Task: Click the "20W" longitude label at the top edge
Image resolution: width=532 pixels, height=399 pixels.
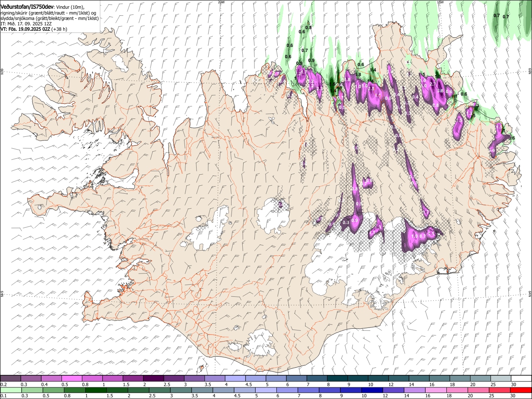Action: tap(221, 2)
